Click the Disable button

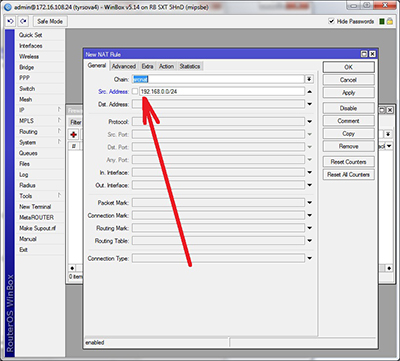coord(348,108)
